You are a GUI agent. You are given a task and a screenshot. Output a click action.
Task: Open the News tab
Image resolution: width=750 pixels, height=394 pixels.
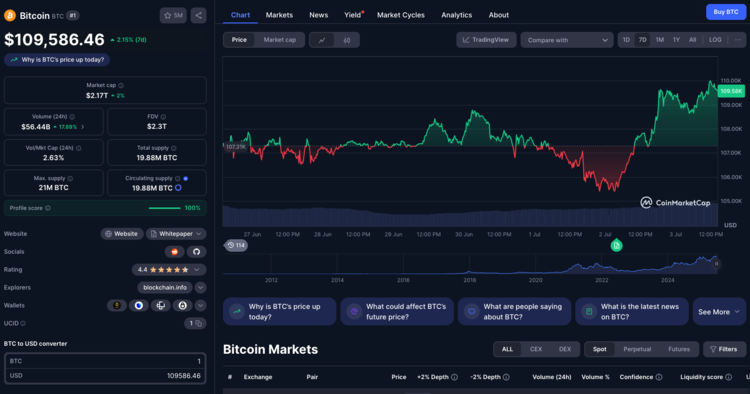coord(319,15)
